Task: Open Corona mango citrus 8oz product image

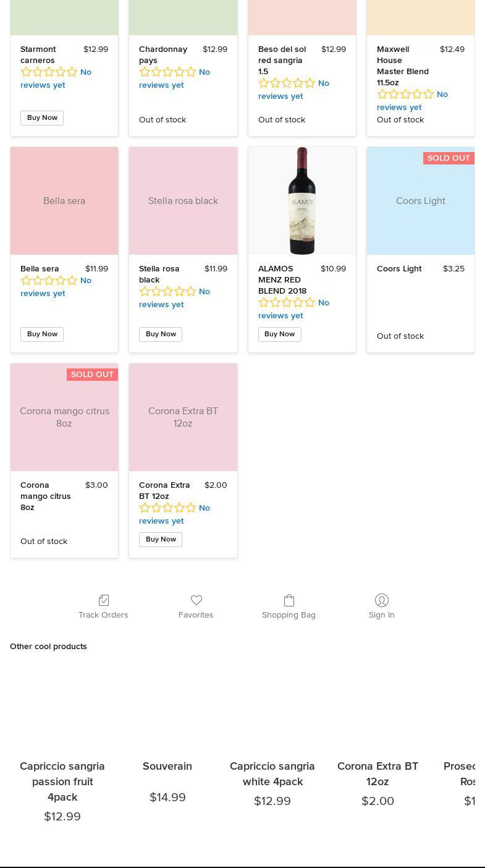Action: 64,417
